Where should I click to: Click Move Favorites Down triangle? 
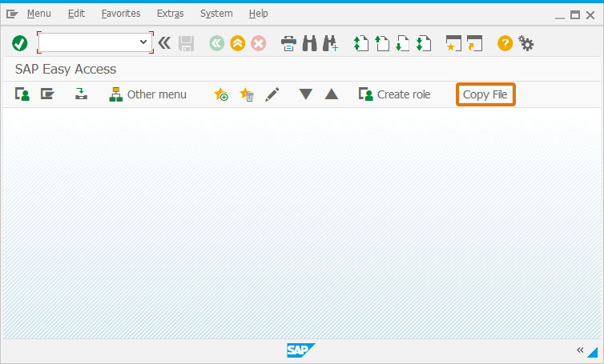point(306,94)
